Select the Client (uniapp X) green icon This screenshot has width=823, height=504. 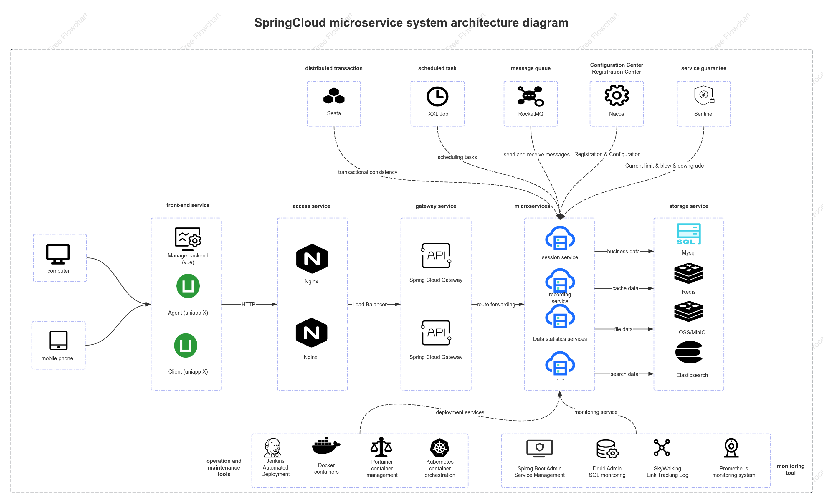(186, 345)
